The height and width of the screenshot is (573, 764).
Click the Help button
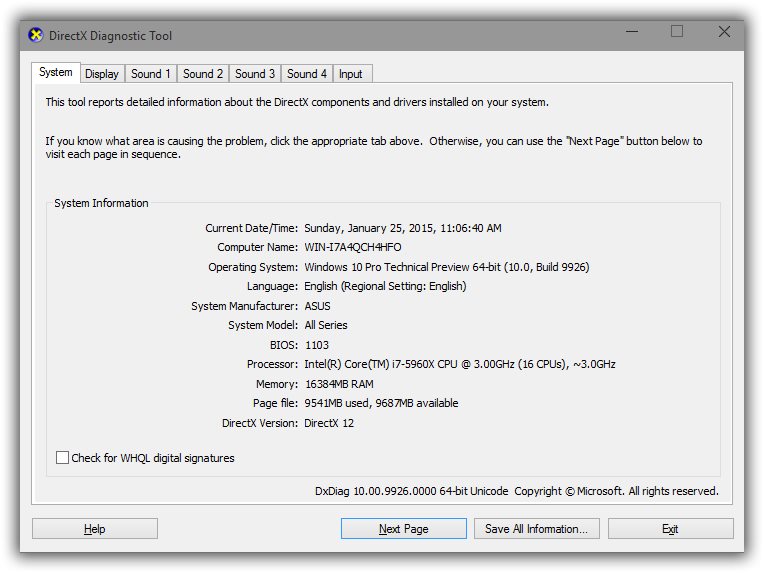coord(95,529)
